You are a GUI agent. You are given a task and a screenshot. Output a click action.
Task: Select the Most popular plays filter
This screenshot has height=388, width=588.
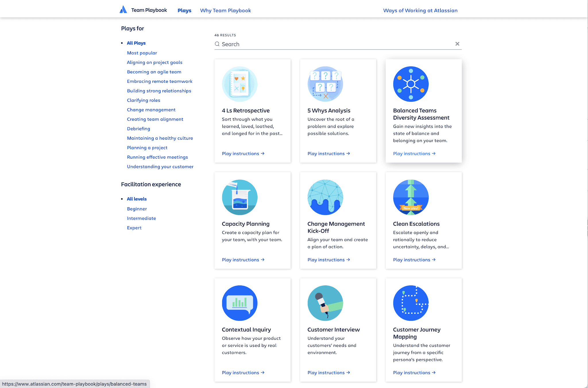[x=142, y=53]
